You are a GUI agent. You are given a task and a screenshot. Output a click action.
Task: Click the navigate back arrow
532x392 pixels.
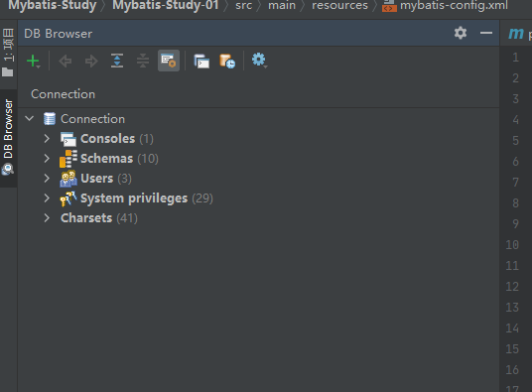(66, 62)
